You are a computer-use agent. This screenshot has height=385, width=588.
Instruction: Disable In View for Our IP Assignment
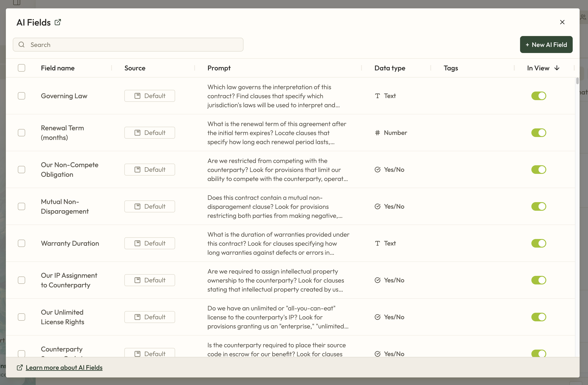pos(539,280)
